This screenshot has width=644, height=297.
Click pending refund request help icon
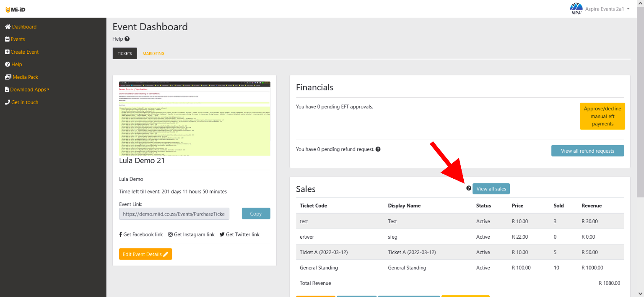[378, 149]
